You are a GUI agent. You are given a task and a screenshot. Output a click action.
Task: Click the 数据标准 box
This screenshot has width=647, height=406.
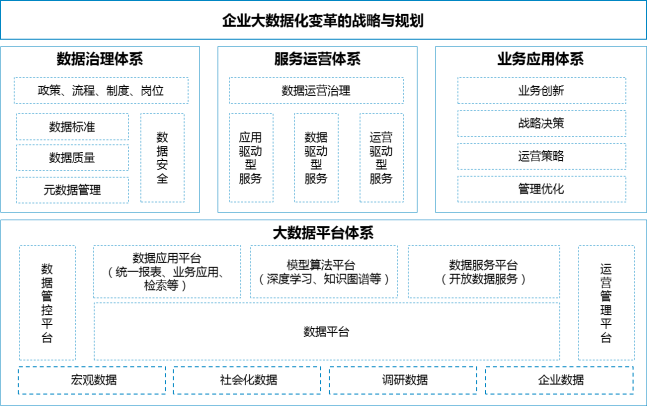point(72,127)
